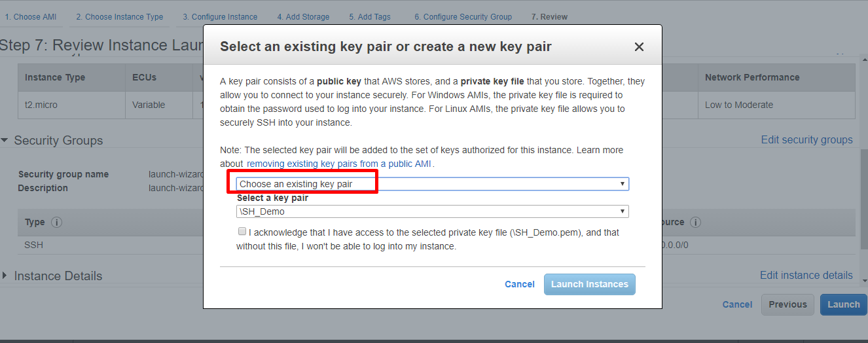
Task: Open removing existing key pairs link
Action: pyautogui.click(x=339, y=164)
